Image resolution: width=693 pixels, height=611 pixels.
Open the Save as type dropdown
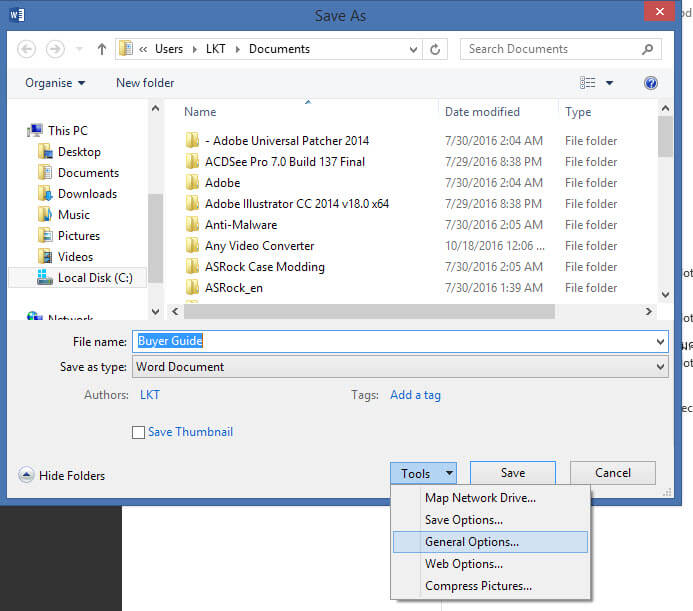[660, 367]
